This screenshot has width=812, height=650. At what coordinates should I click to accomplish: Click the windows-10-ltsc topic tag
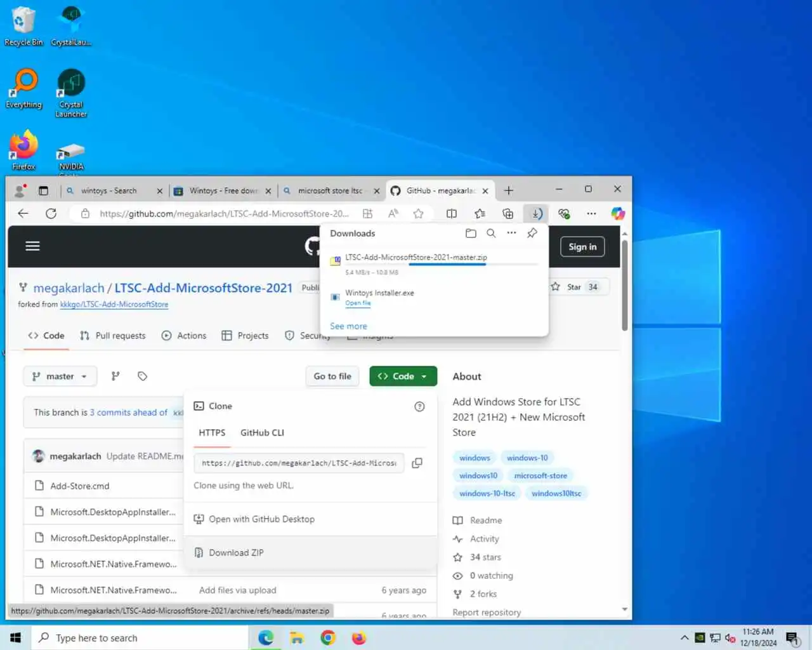click(x=487, y=493)
